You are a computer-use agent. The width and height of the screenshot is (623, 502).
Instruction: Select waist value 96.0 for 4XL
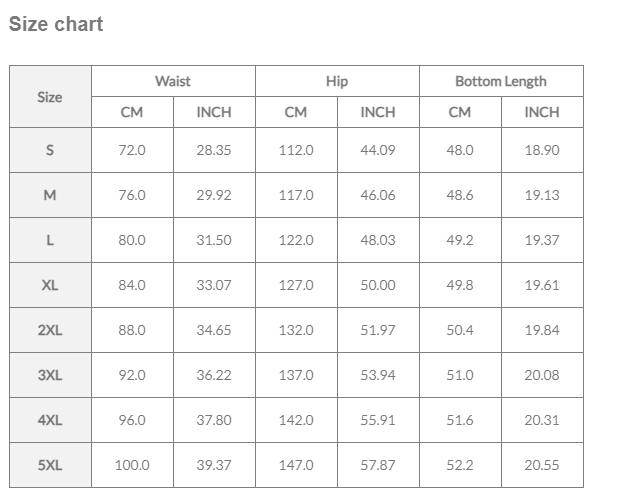click(132, 420)
